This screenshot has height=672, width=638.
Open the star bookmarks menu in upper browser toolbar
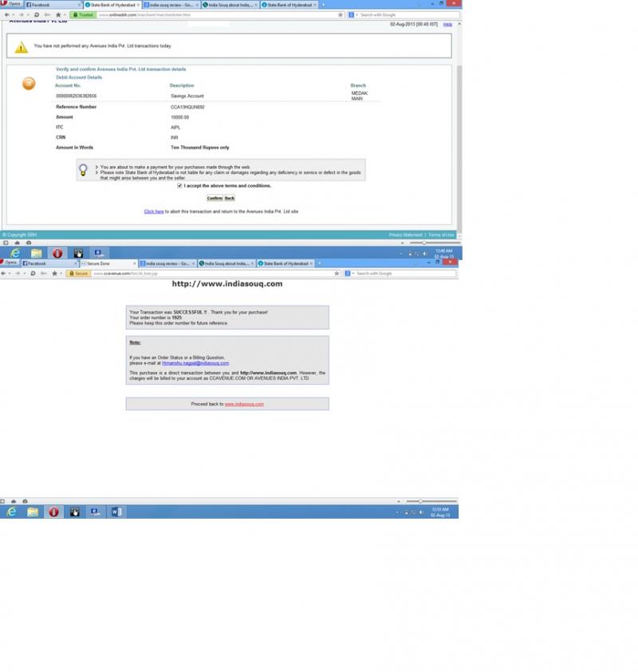(58, 15)
